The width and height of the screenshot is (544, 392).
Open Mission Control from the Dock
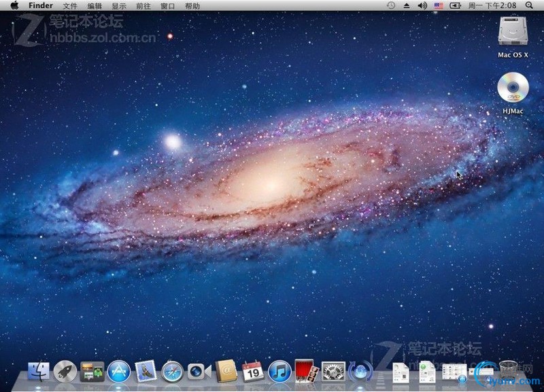pyautogui.click(x=92, y=372)
